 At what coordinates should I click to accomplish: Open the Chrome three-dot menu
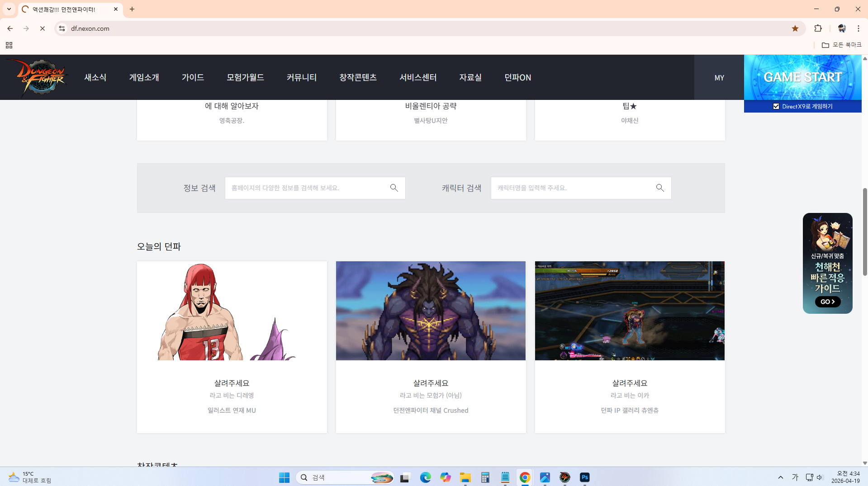click(858, 28)
